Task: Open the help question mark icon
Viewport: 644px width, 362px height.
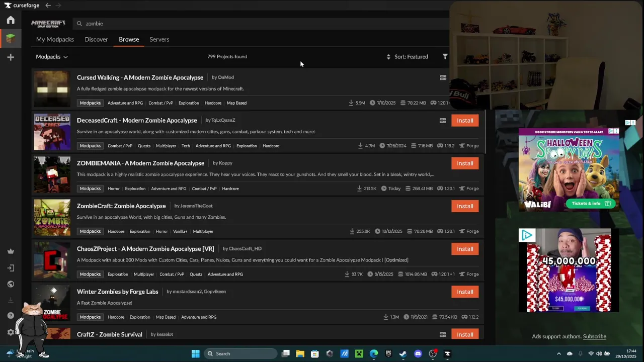Action: 11,316
